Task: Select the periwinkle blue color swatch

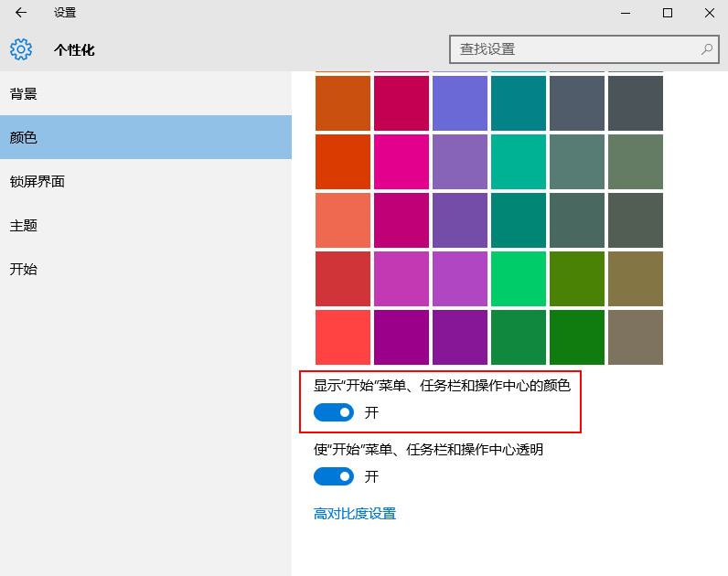Action: [x=460, y=103]
